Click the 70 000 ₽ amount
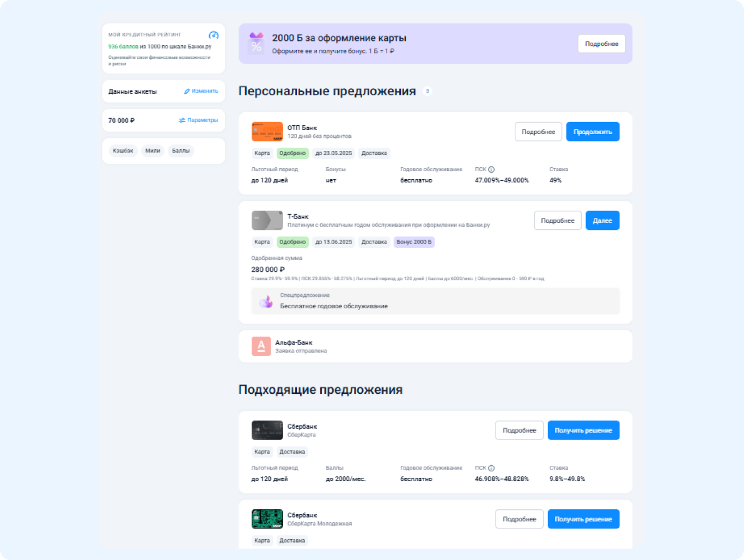 (121, 120)
